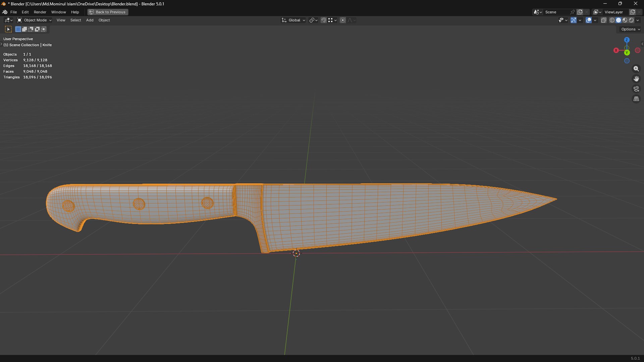The width and height of the screenshot is (644, 362).
Task: Choose Intersect selection mode icon
Action: [x=44, y=29]
